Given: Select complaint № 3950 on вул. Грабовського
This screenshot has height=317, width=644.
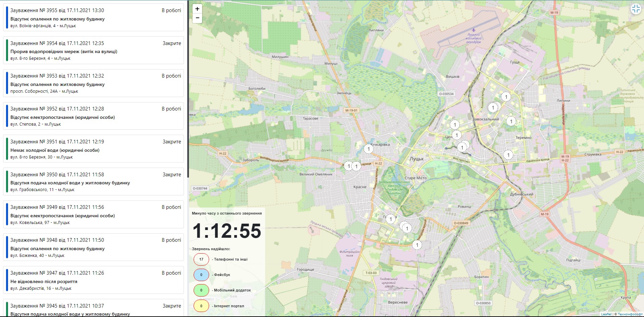Looking at the screenshot, I should click(x=94, y=182).
